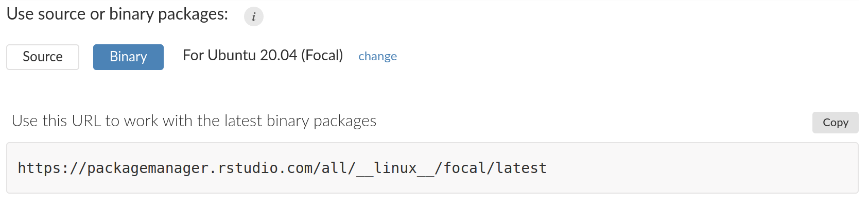Click the info icon beside packages heading
868x206 pixels.
tap(253, 16)
